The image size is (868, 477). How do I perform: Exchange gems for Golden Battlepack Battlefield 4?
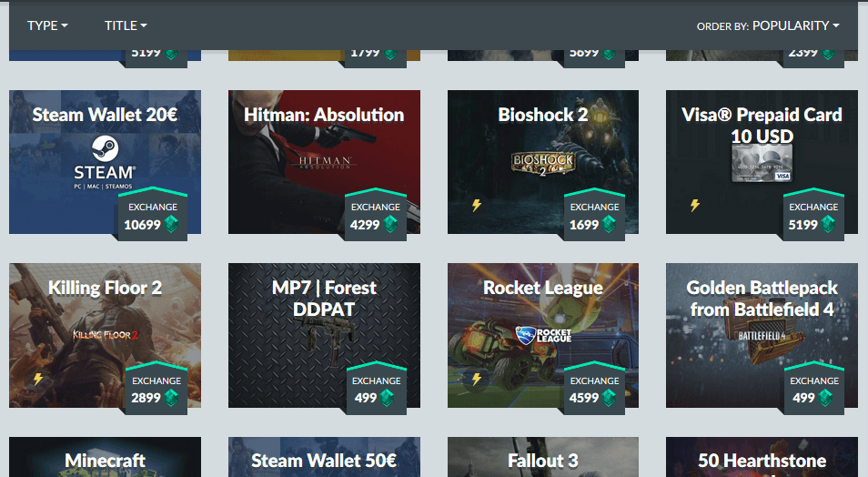tap(813, 389)
